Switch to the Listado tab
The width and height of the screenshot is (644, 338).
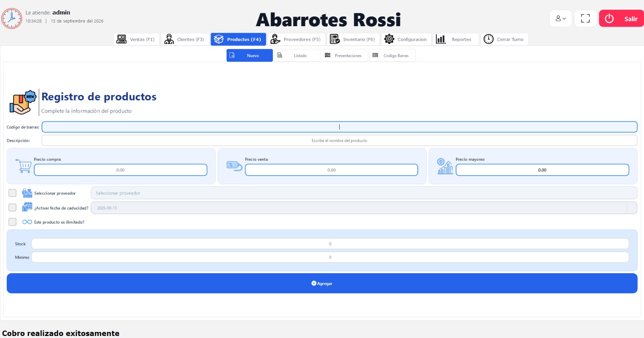[x=297, y=56]
